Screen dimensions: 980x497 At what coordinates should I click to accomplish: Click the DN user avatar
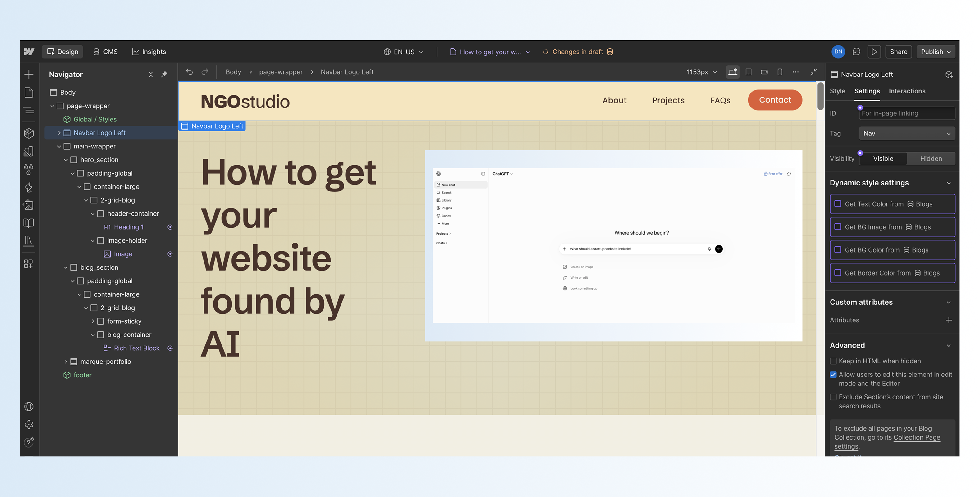(x=838, y=52)
